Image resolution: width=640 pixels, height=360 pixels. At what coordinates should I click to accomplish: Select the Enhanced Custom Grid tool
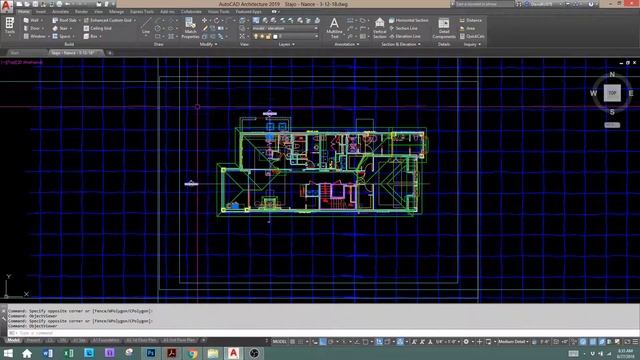pos(107,20)
